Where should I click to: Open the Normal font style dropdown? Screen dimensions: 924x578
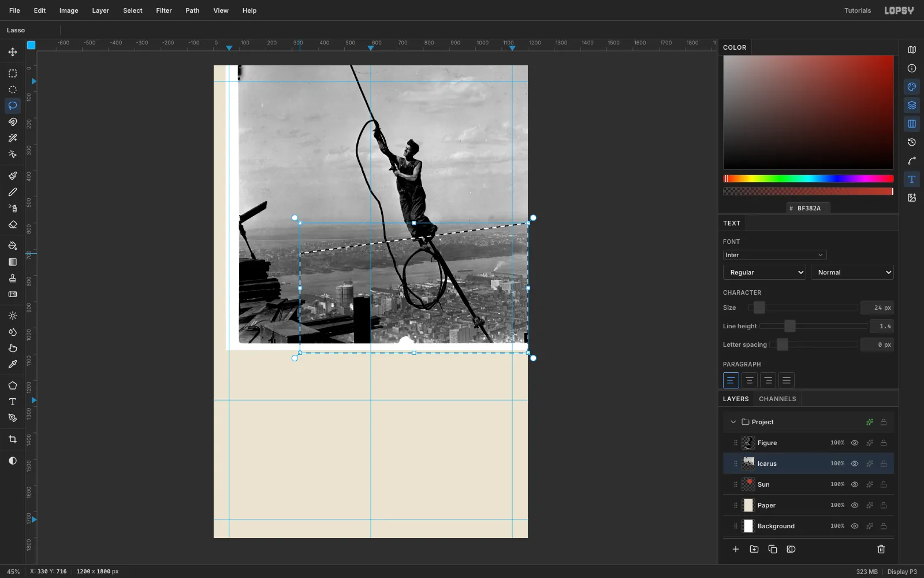(x=852, y=272)
